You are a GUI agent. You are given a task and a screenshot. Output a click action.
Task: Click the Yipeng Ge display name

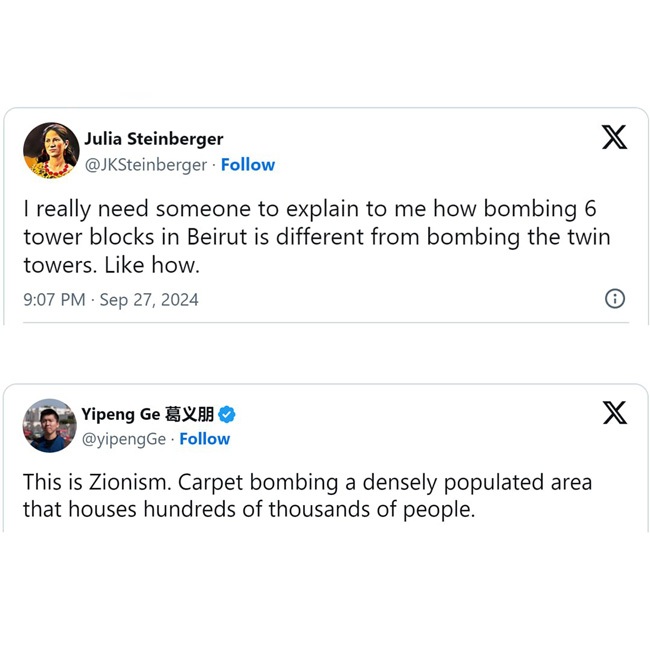pos(122,415)
